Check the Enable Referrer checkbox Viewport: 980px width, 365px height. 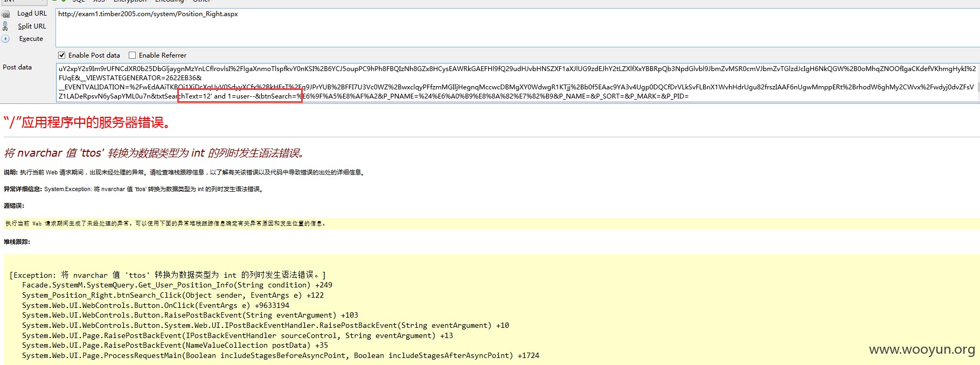pyautogui.click(x=132, y=55)
